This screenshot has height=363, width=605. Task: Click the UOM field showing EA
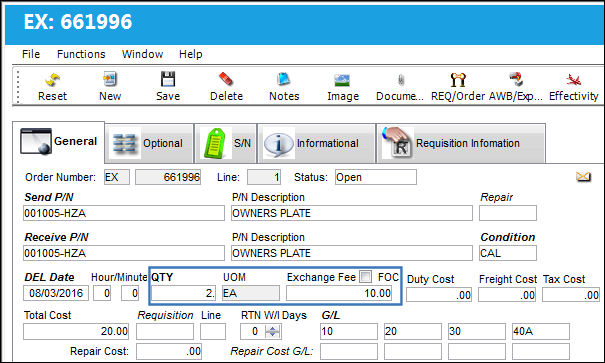[x=251, y=293]
